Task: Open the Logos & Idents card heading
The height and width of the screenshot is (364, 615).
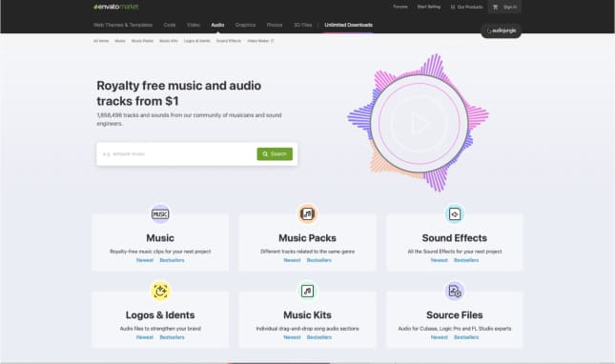Action: [160, 315]
